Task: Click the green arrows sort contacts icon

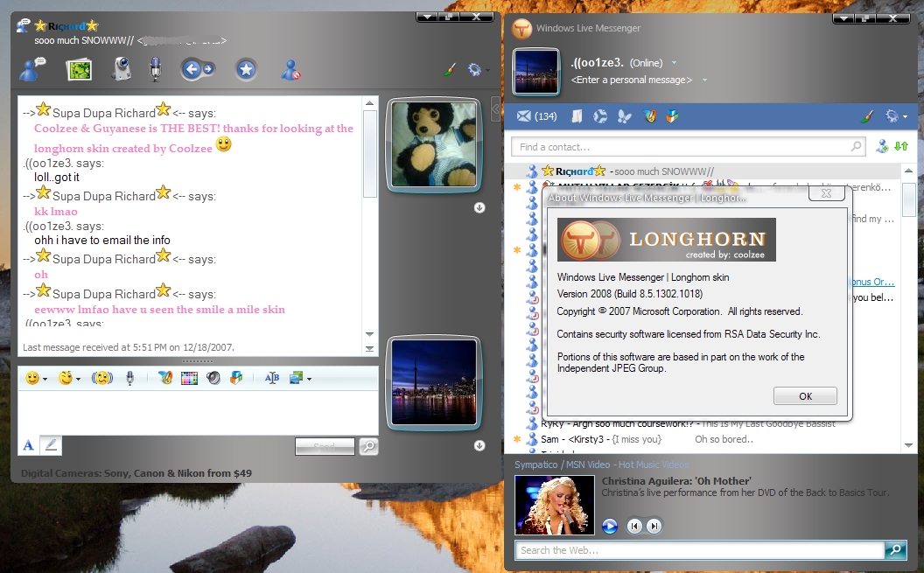Action: [x=901, y=146]
